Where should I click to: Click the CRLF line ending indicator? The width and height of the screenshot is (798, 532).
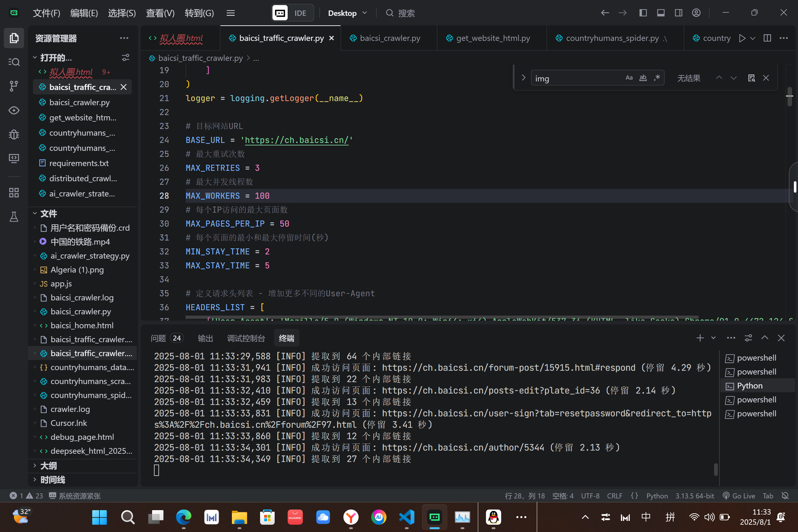point(614,496)
